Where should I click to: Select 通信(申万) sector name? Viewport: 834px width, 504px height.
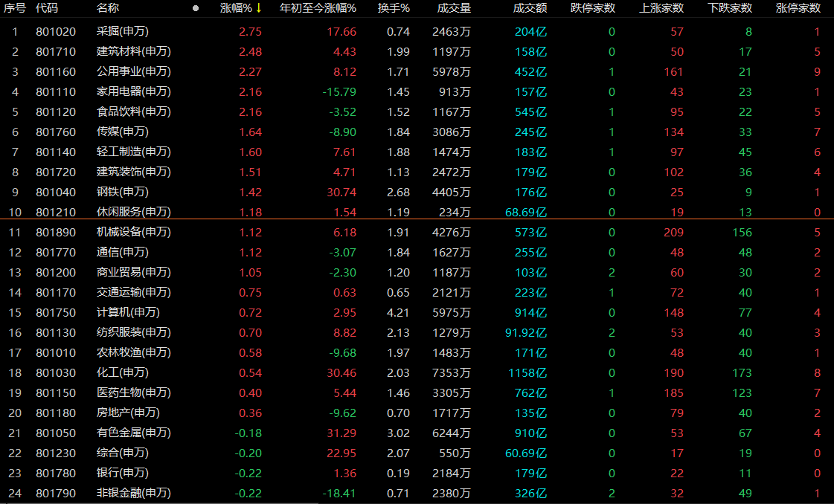(x=123, y=252)
